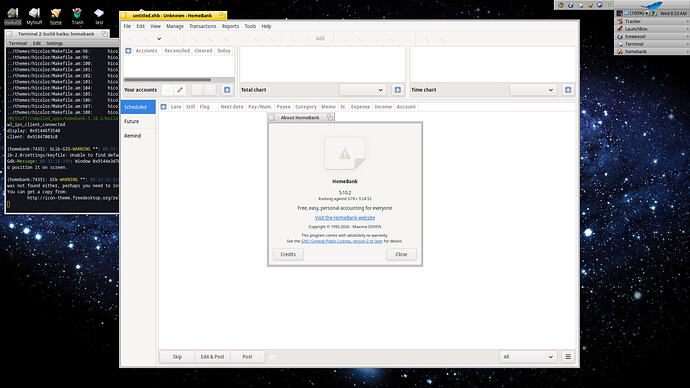This screenshot has width=690, height=388.
Task: Click the blue icon before the Late column
Action: tap(163, 107)
